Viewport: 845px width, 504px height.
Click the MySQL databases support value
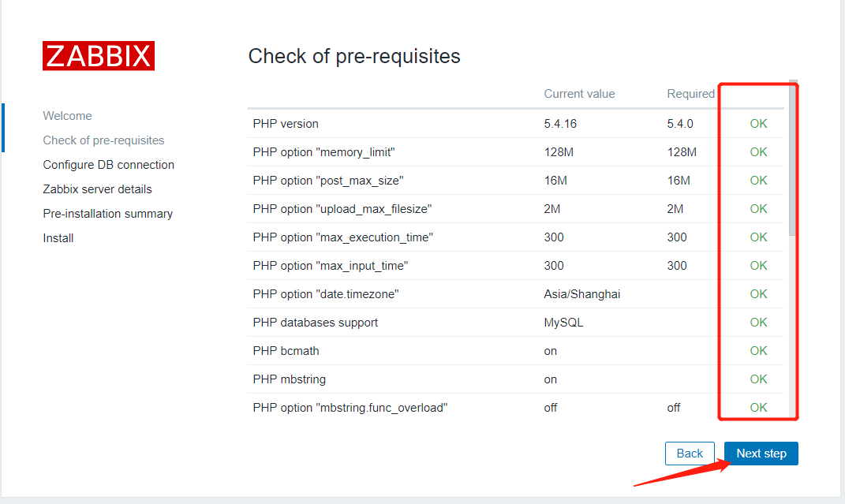563,323
